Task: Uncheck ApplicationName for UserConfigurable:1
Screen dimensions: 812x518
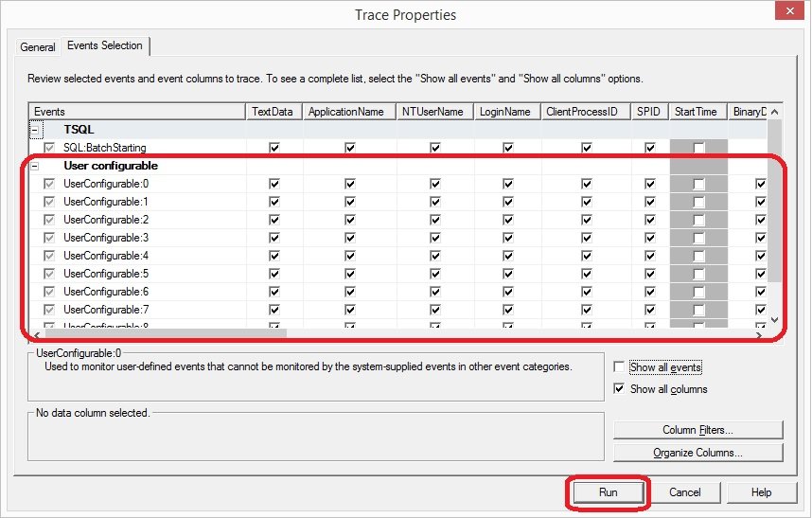Action: [x=350, y=202]
